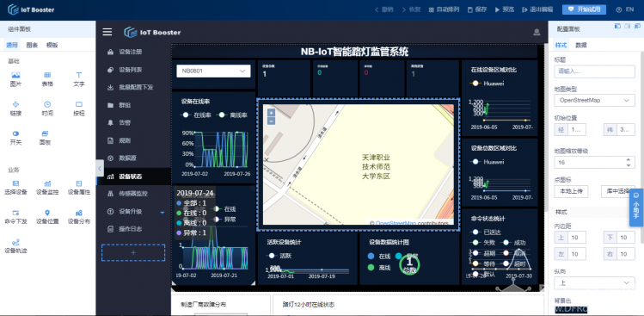Add the 设备属性 device property component
This screenshot has height=316, width=644.
(x=79, y=187)
